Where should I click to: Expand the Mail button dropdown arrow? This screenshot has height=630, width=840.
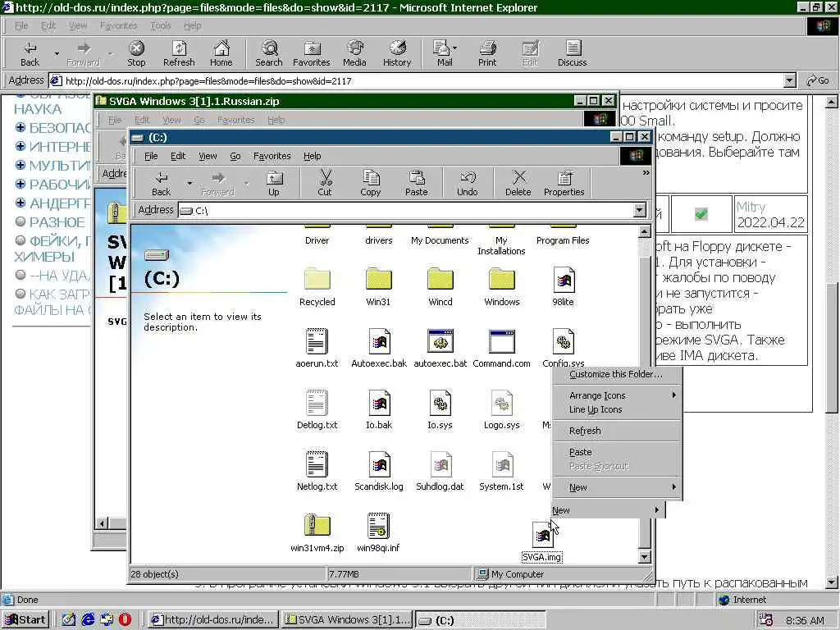[454, 48]
